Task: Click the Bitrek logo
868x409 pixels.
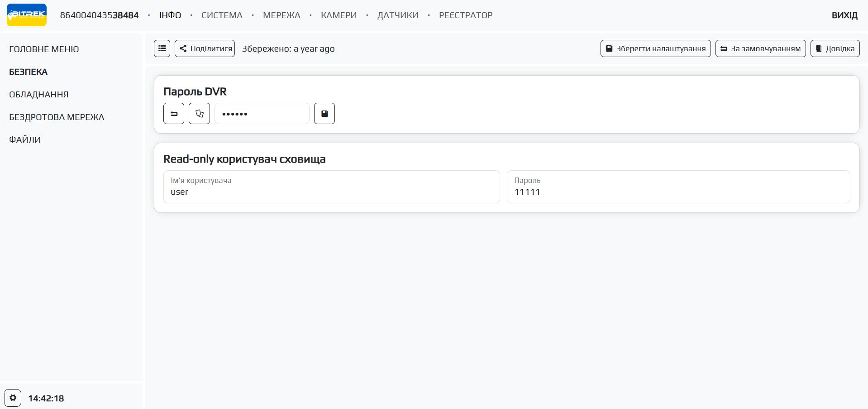Action: 27,15
